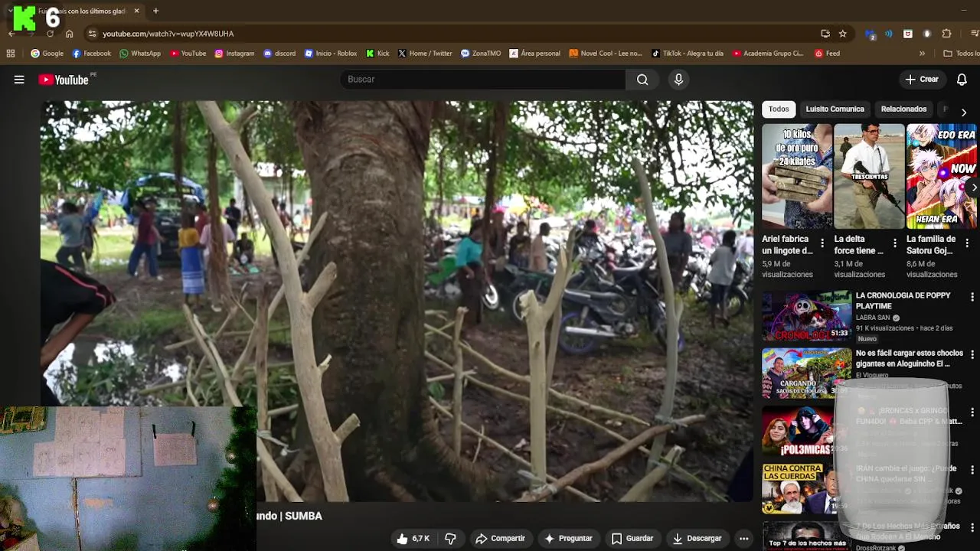Viewport: 980px width, 551px height.
Task: Select the Luisito Comunica chip
Action: click(x=835, y=109)
